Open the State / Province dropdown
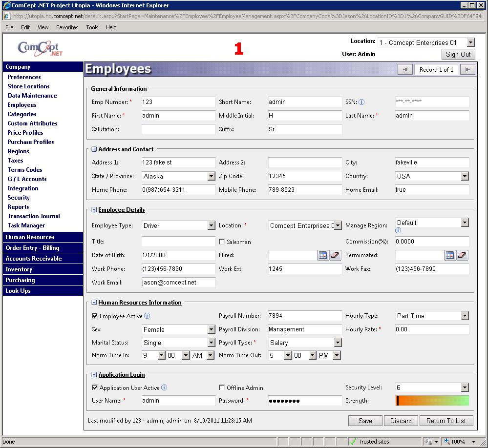The height and width of the screenshot is (448, 488). 211,176
